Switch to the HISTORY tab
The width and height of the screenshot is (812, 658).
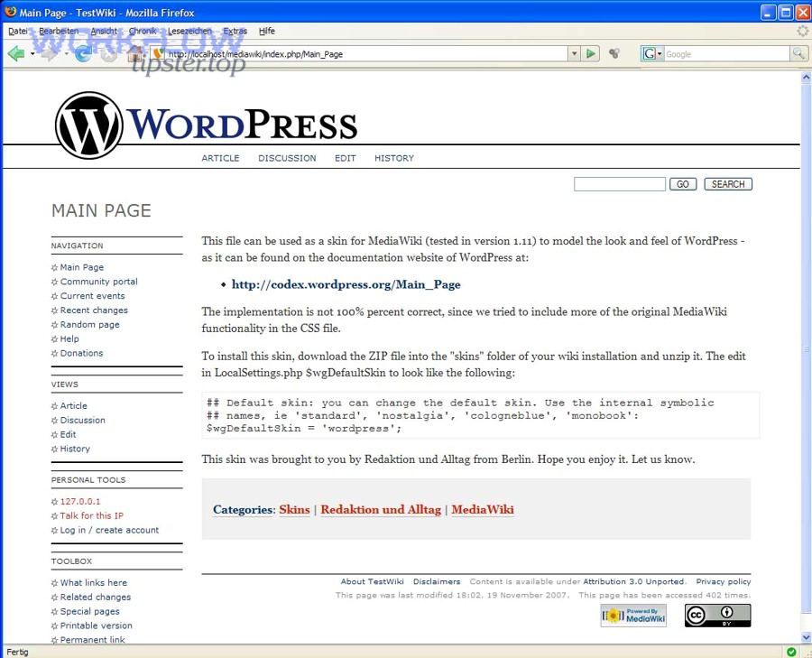394,158
